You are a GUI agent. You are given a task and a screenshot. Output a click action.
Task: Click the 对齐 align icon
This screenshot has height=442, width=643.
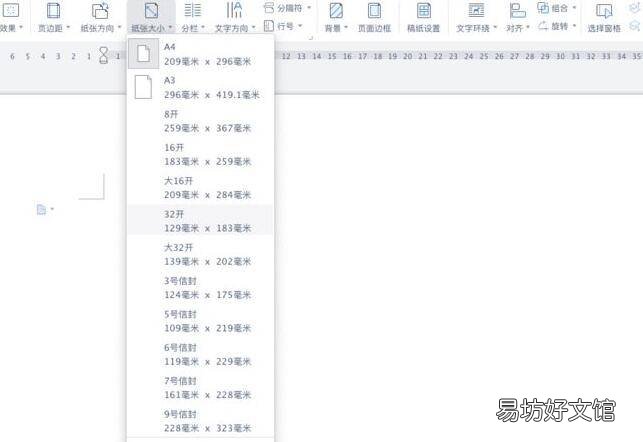(x=518, y=11)
